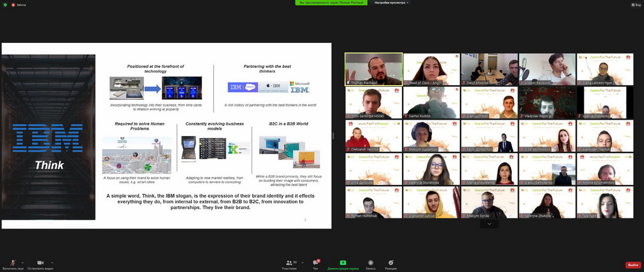Open the Chat panel
This screenshot has width=644, height=272.
[x=316, y=264]
